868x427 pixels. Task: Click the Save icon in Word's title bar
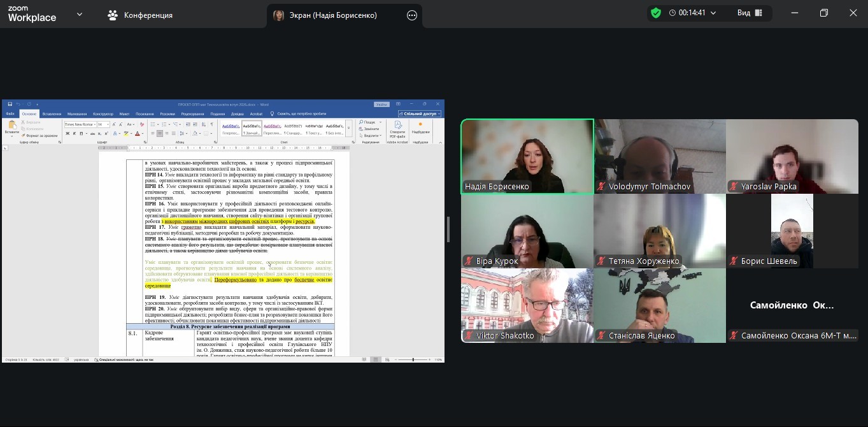click(x=10, y=104)
